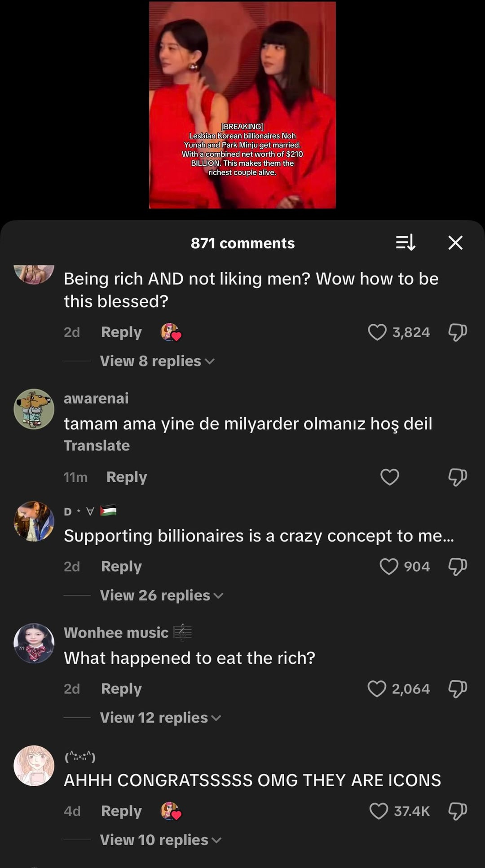Tap the video preview thumbnail
Viewport: 485px width, 868px height.
pyautogui.click(x=242, y=105)
